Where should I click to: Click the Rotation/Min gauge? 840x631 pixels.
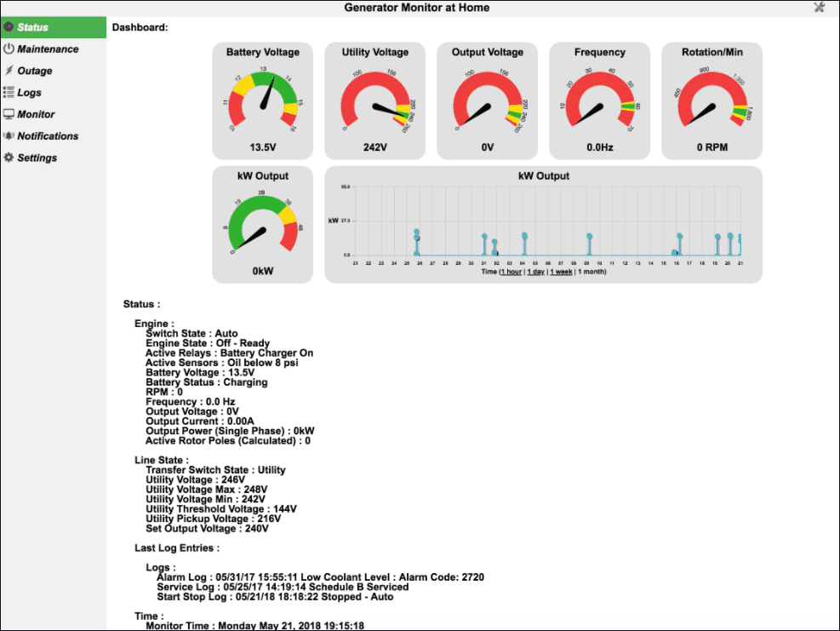[x=712, y=100]
